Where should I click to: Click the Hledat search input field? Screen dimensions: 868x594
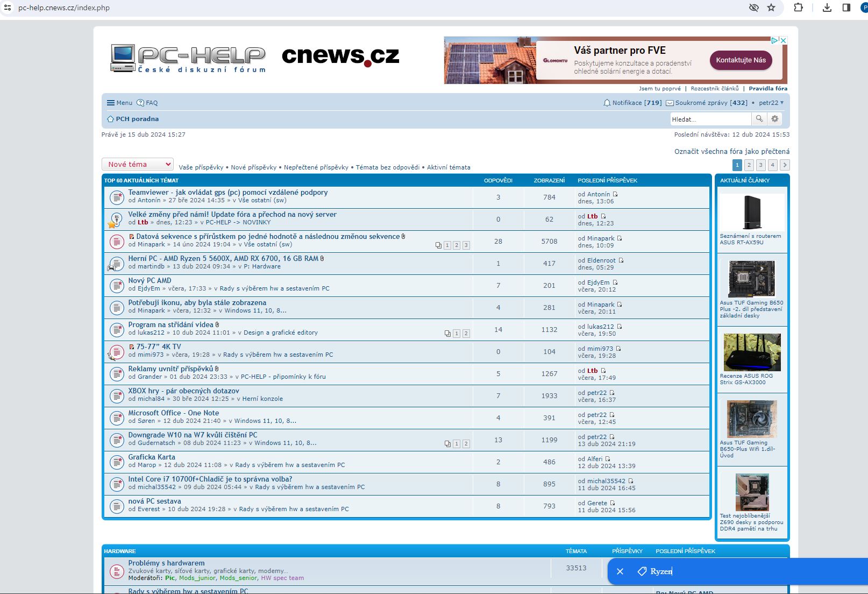tap(710, 119)
